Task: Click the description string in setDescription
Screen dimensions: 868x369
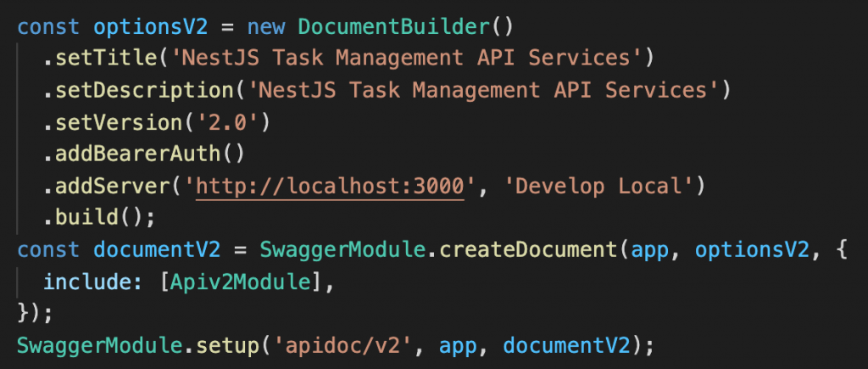Action: [483, 90]
